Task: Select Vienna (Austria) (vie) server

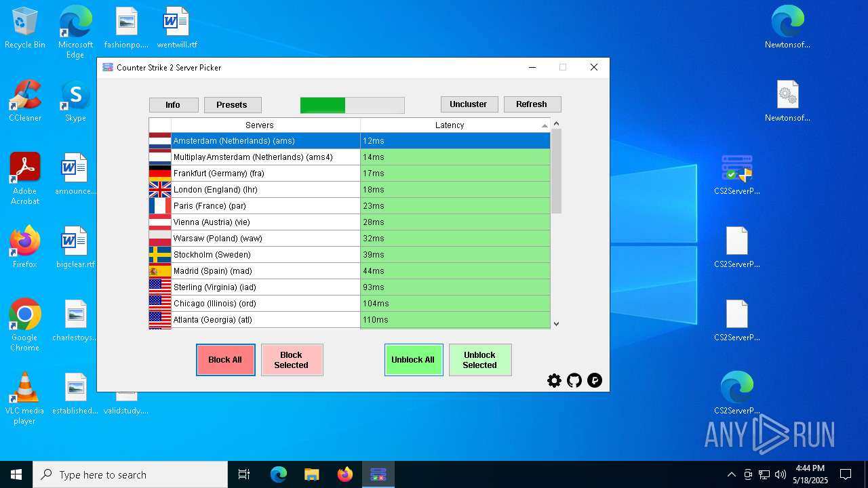Action: [x=349, y=222]
